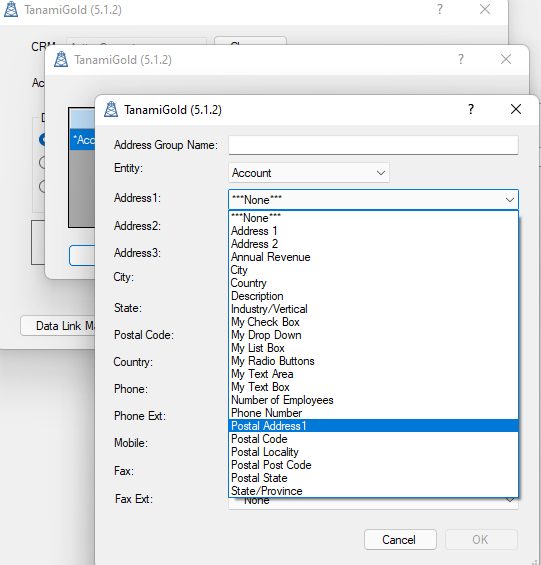Viewport: 541px width, 565px height.
Task: Click the disabled OK button
Action: [x=481, y=539]
